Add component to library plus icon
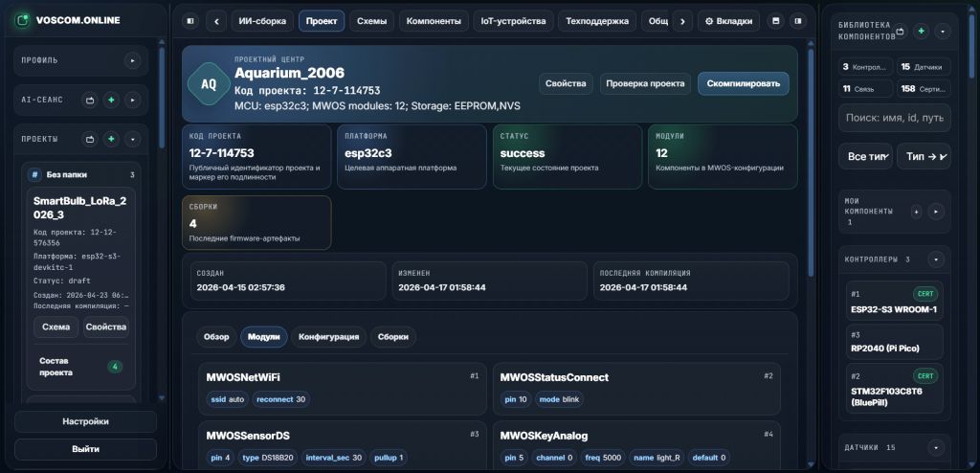 tap(922, 31)
